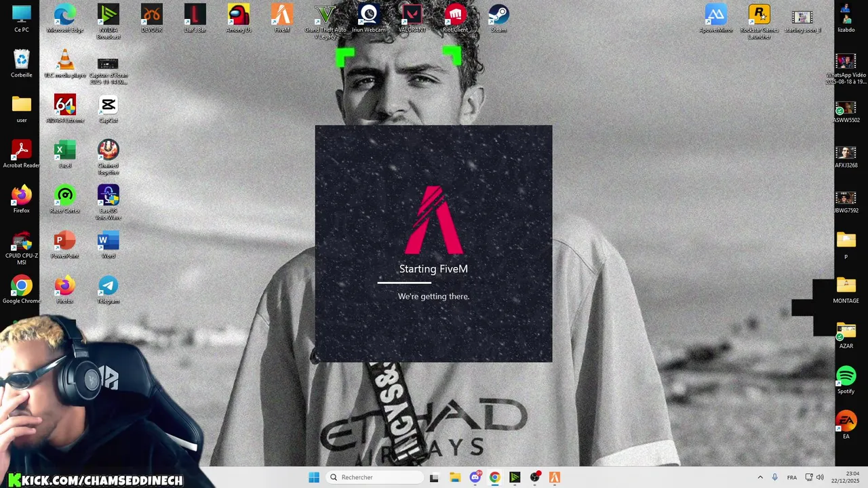Switch to NVIDIA app in taskbar
The width and height of the screenshot is (868, 488).
(x=515, y=477)
